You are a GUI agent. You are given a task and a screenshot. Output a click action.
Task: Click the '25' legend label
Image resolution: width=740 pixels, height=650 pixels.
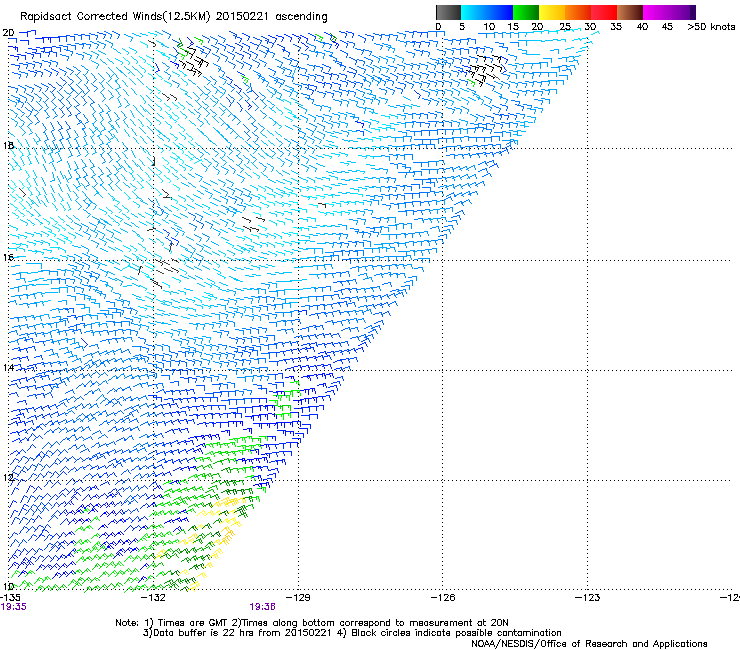564,27
